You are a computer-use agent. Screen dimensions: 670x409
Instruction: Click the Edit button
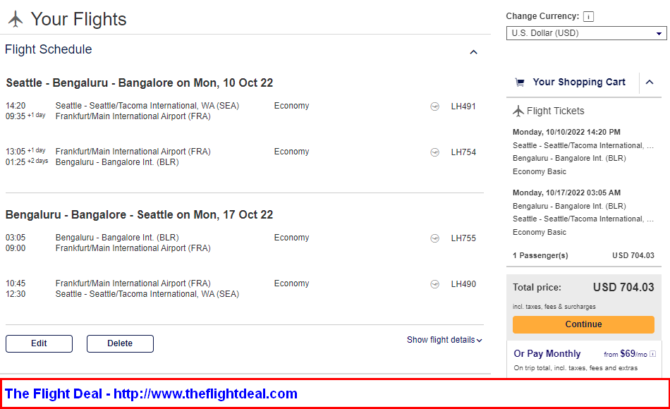[x=39, y=344]
